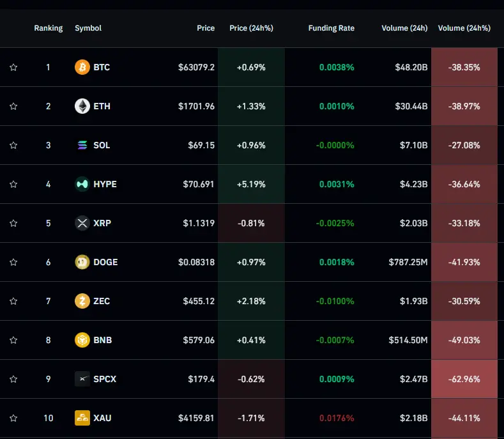Image resolution: width=504 pixels, height=439 pixels.
Task: Open the BTC symbol link
Action: [x=102, y=67]
